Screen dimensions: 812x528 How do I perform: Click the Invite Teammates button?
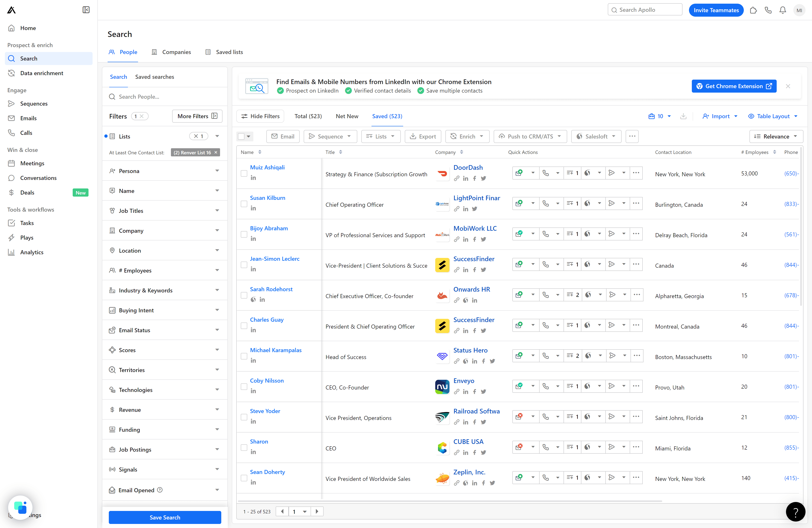[x=716, y=10]
